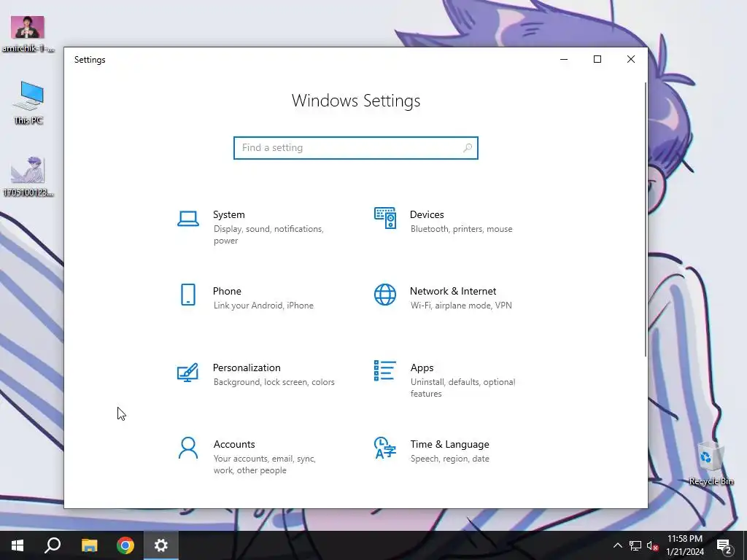
Task: Select the amirchik image file on the desktop
Action: (28, 34)
